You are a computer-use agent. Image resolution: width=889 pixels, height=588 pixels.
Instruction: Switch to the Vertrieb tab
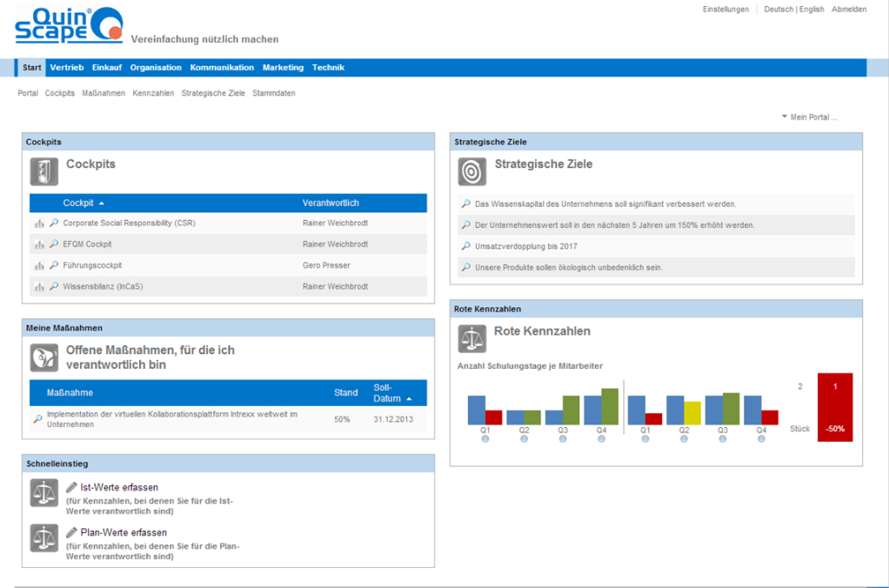pos(67,67)
